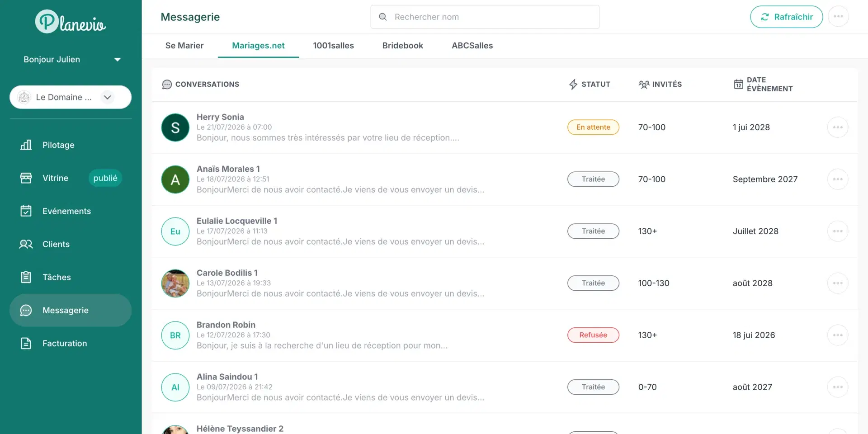The height and width of the screenshot is (434, 868).
Task: Open three-dot menu next to Rafraîchir
Action: pos(838,17)
